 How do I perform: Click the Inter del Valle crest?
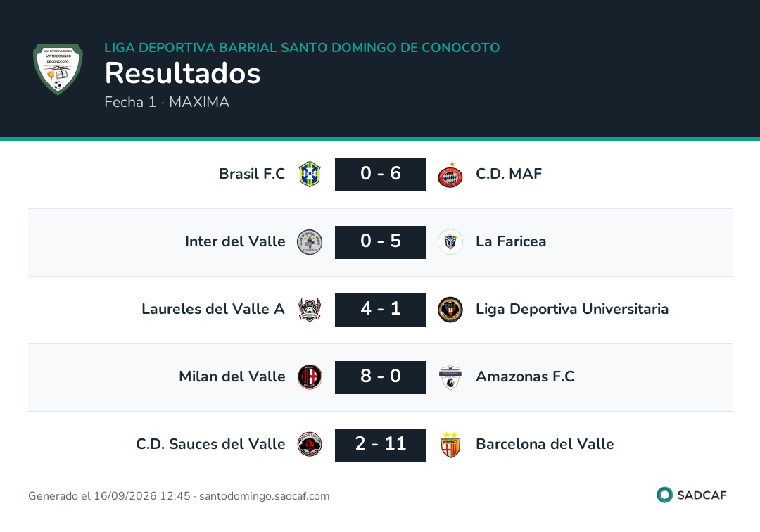point(310,242)
